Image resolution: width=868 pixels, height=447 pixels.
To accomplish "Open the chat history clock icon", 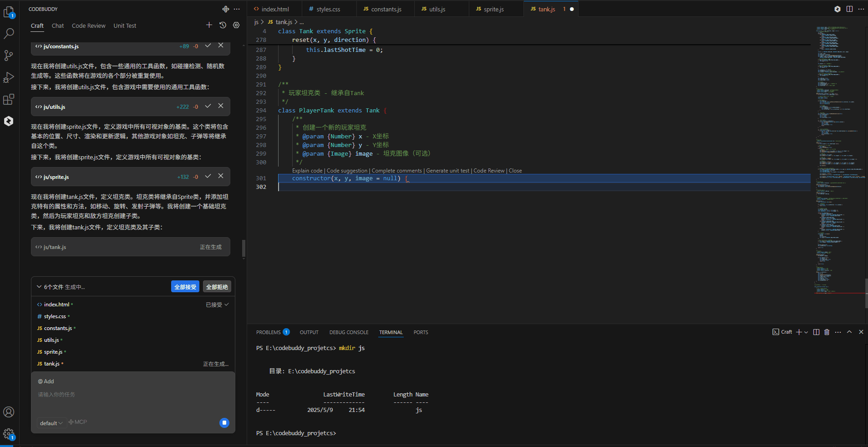I will click(x=223, y=25).
